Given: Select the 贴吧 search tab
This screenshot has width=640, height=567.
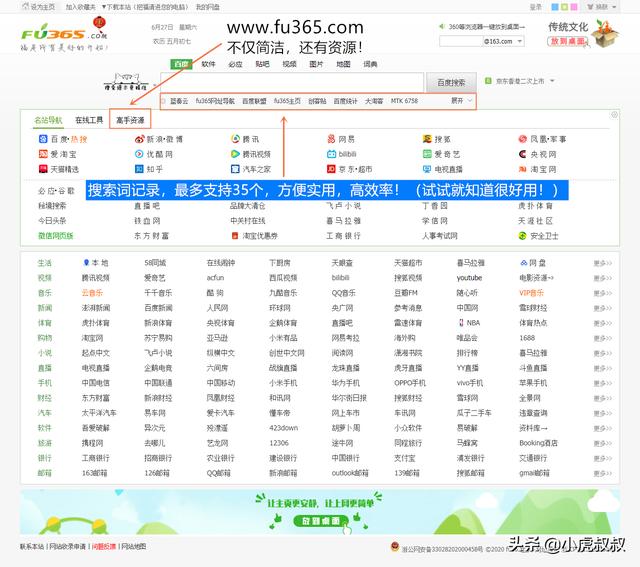Looking at the screenshot, I should tap(262, 64).
